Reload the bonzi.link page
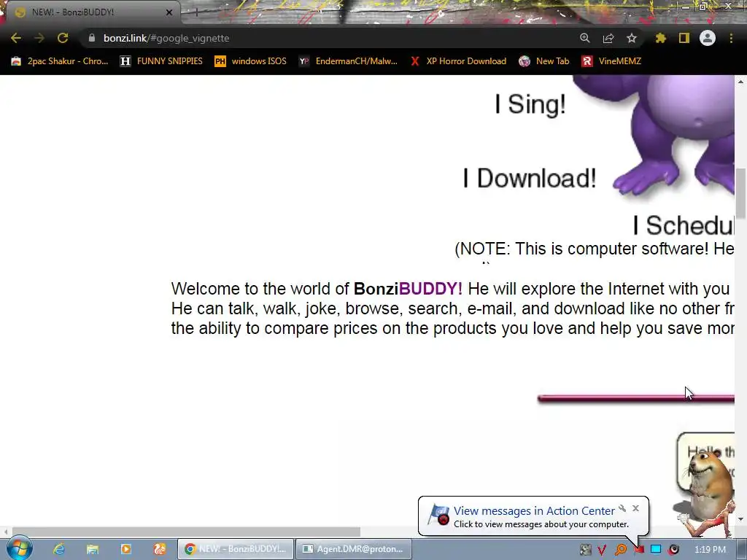This screenshot has height=560, width=747. [x=63, y=38]
